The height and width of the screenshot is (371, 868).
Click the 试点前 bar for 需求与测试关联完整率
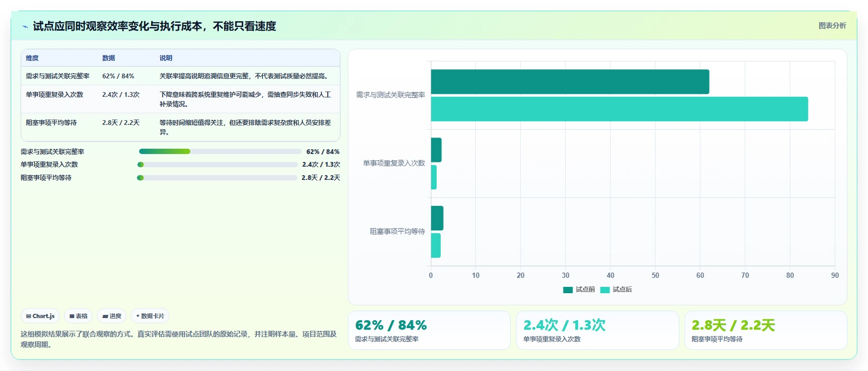tap(570, 82)
